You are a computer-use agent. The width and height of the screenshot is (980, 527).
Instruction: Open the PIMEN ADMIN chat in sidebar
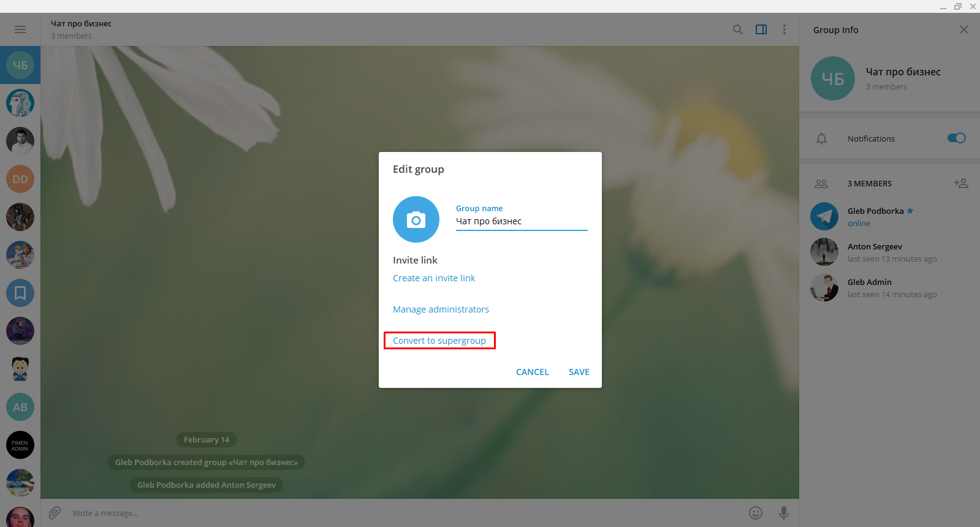click(20, 445)
